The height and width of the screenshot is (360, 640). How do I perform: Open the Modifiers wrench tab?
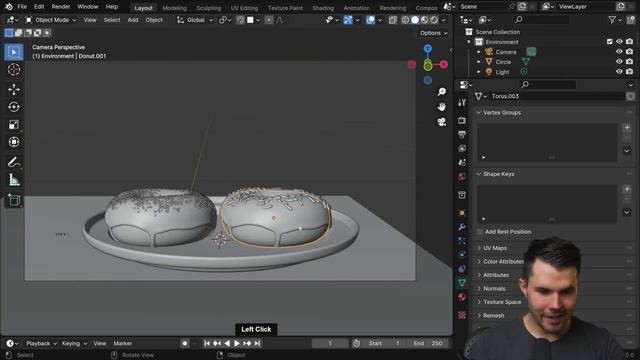coord(462,227)
